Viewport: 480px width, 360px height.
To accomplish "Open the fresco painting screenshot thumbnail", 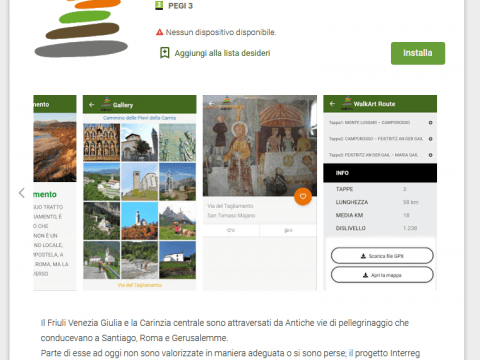I will pos(260,193).
